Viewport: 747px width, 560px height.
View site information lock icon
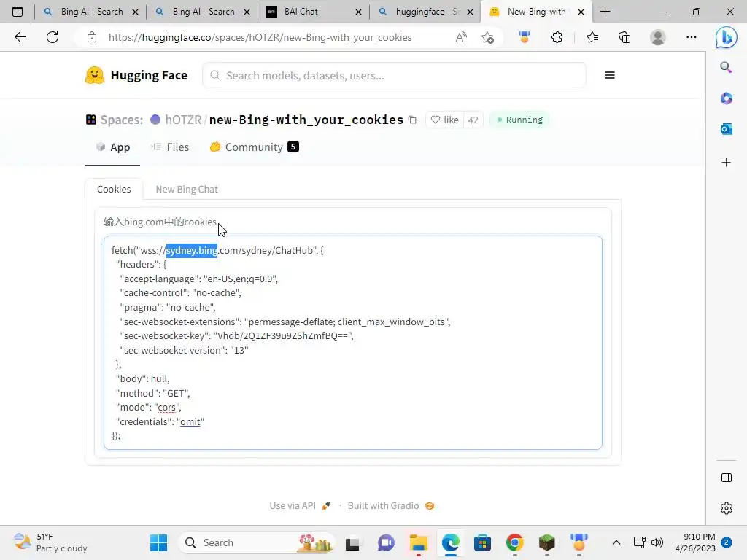92,37
